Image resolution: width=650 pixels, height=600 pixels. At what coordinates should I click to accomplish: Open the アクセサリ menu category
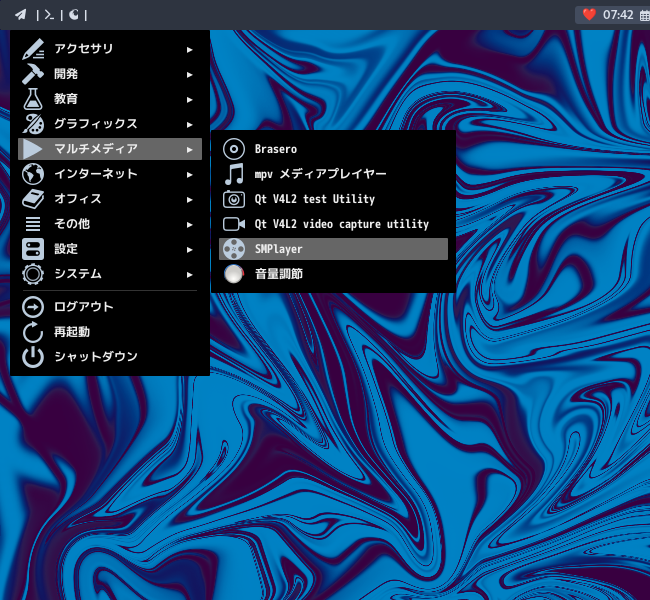(110, 49)
